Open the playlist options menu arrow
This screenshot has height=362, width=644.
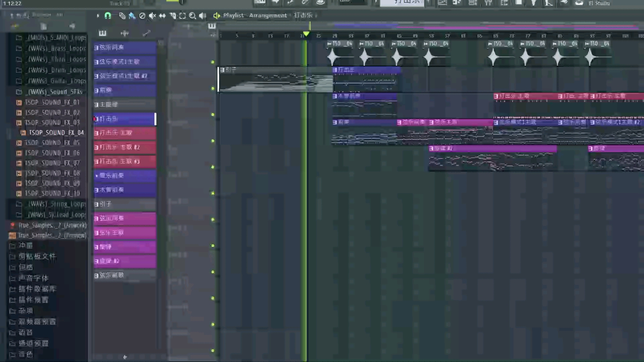[x=98, y=15]
